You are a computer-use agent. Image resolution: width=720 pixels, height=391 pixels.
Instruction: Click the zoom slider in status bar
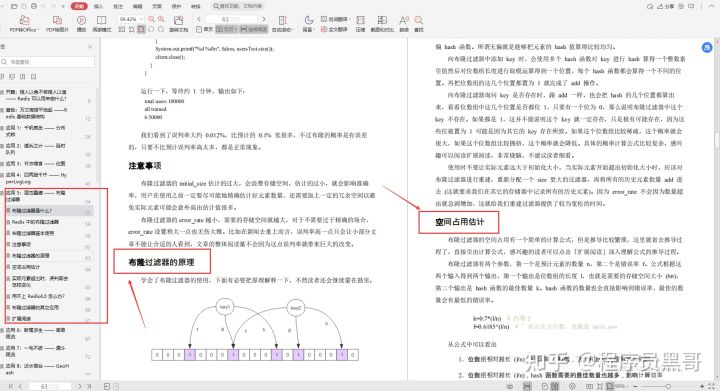point(668,386)
